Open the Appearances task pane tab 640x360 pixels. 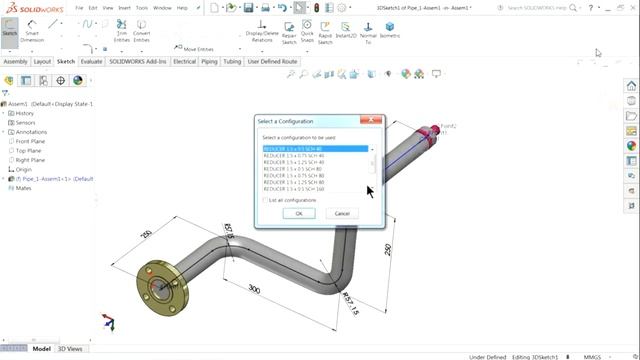tap(631, 146)
